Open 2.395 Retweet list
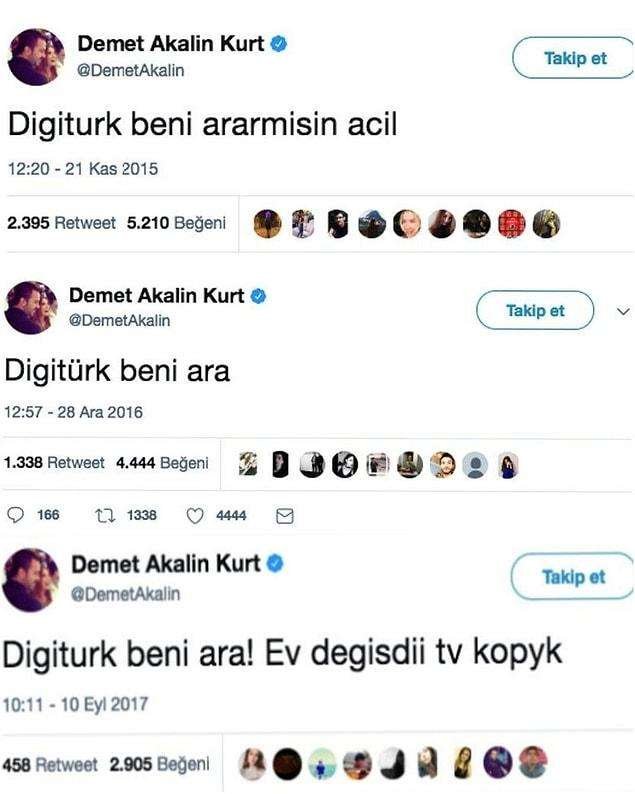635x794 pixels. (x=61, y=223)
